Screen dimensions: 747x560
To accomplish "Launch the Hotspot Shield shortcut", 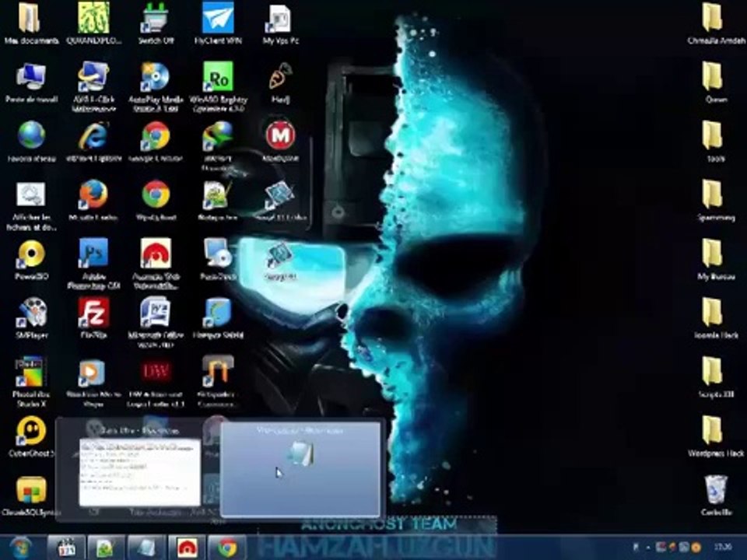I will (x=218, y=313).
